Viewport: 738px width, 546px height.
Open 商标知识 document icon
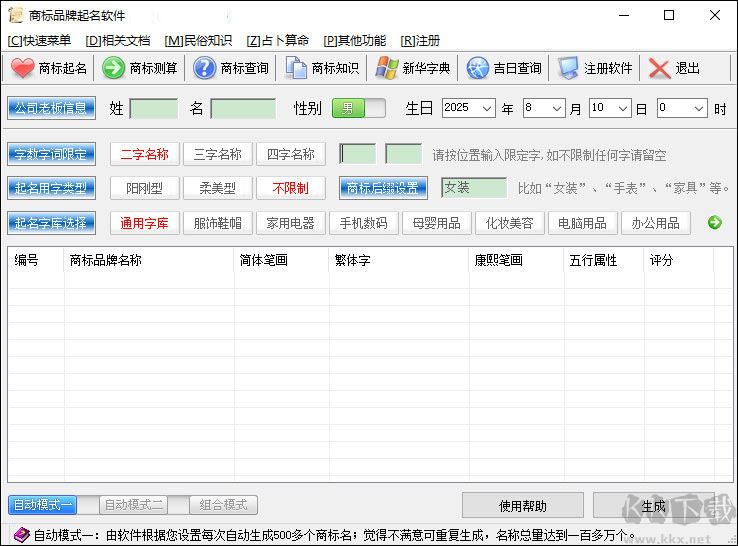coord(296,68)
